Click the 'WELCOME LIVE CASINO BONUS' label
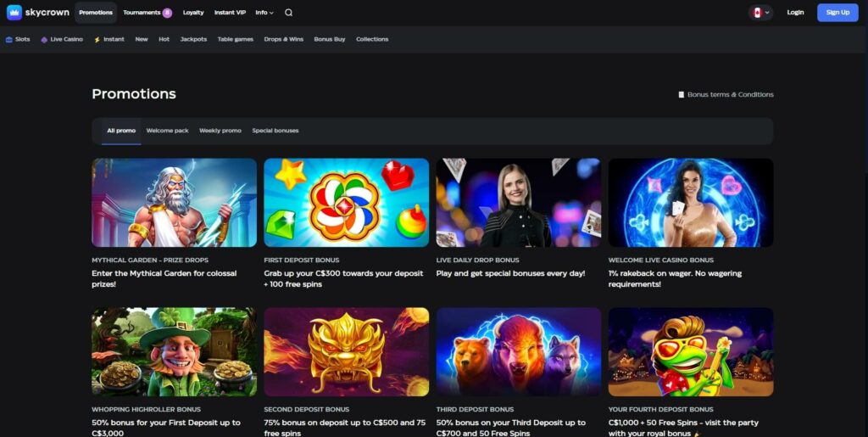 coord(661,261)
